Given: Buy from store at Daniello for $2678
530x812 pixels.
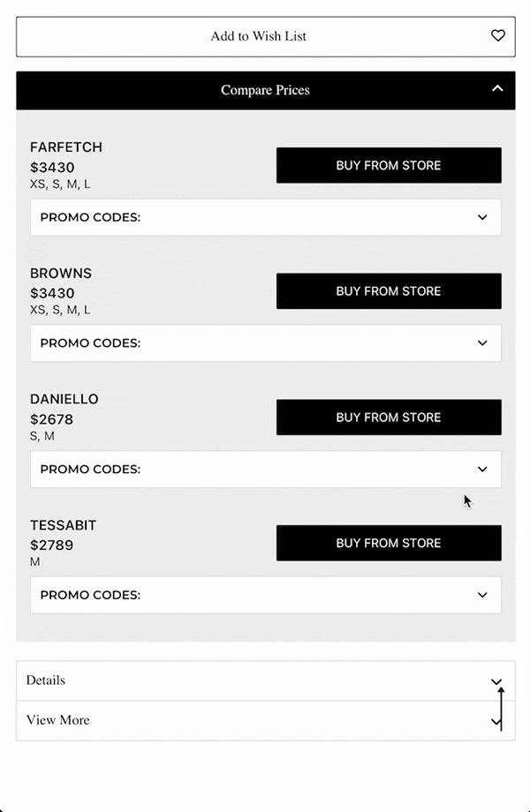Looking at the screenshot, I should [x=389, y=417].
